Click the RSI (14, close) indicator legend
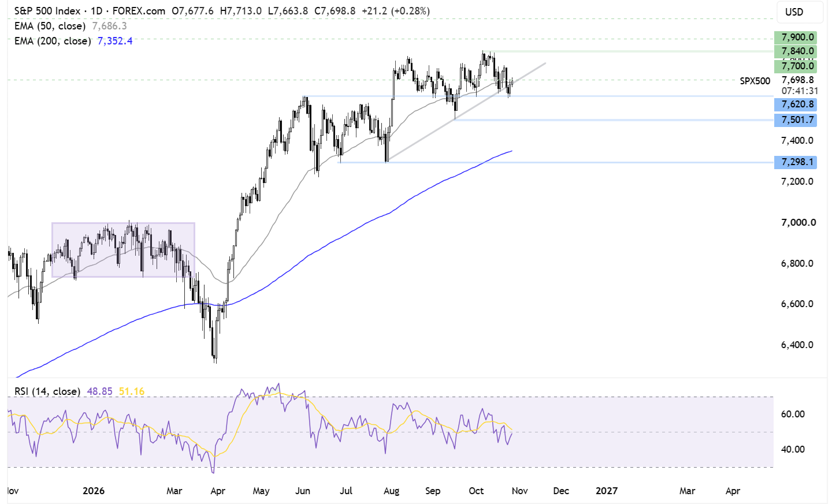This screenshot has width=836, height=504. point(47,391)
